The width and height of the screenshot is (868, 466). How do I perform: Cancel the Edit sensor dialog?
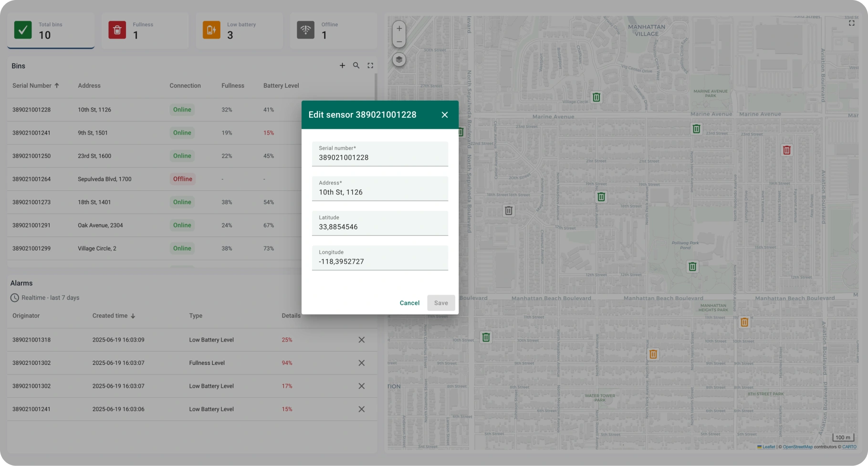(409, 302)
